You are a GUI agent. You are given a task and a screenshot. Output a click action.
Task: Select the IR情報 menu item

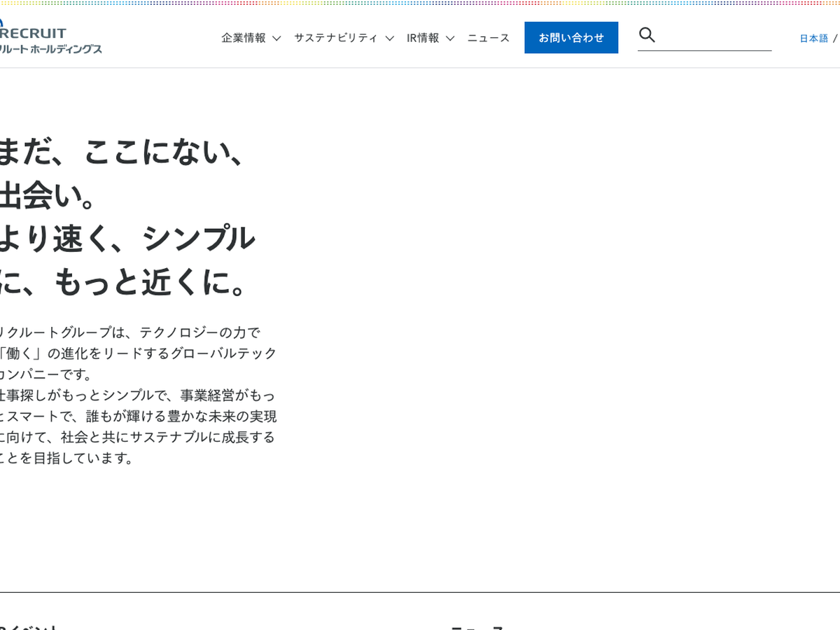(x=423, y=38)
